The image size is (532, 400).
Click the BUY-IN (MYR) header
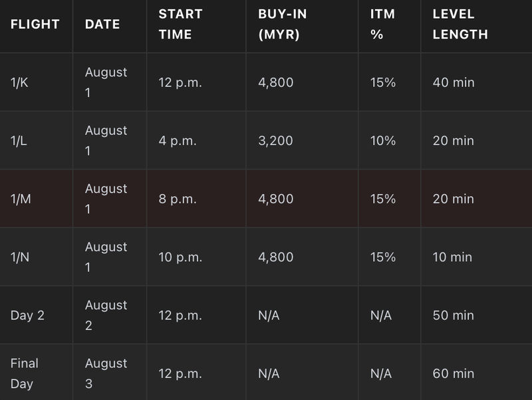pos(282,24)
